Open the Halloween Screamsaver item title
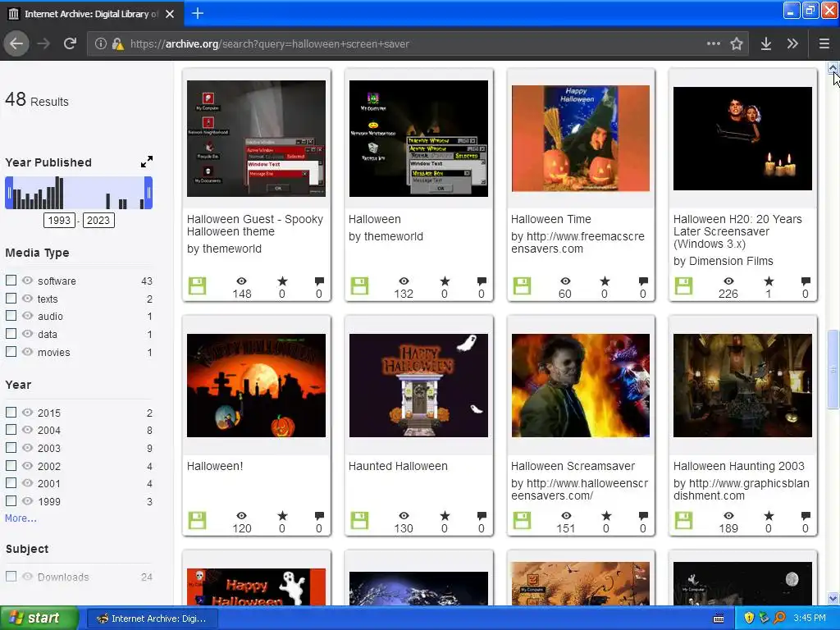 coord(573,466)
